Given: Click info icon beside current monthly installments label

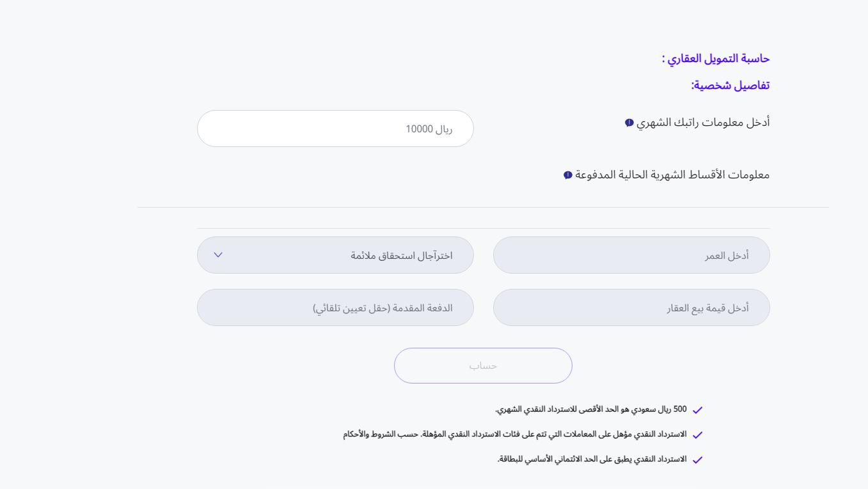Looking at the screenshot, I should coord(567,175).
